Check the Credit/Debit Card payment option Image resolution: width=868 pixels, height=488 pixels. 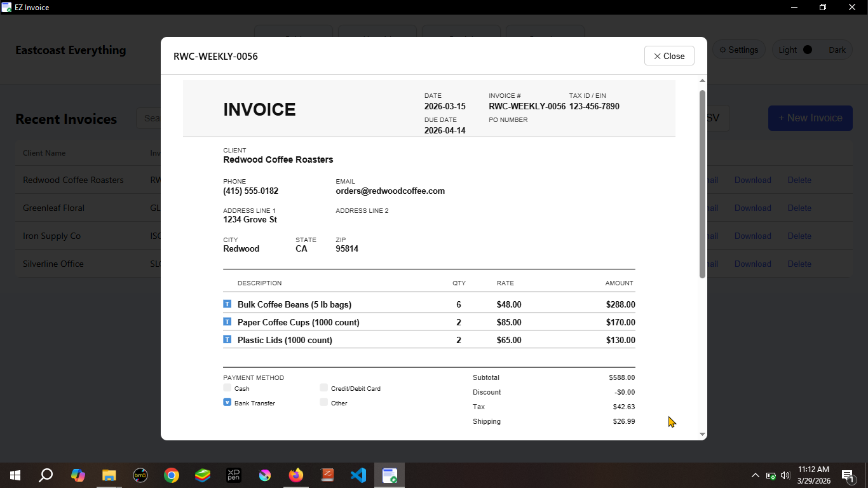click(323, 388)
